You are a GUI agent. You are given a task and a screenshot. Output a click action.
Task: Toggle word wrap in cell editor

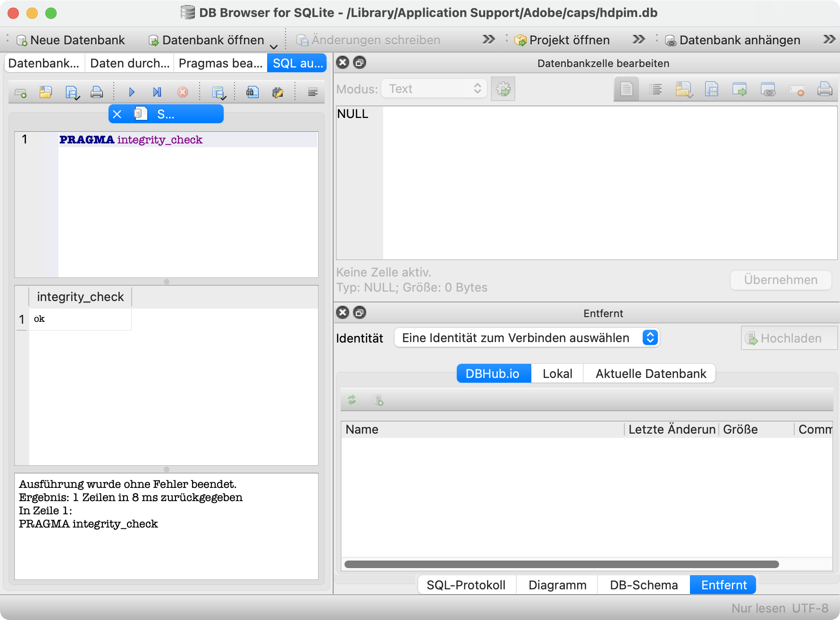656,89
